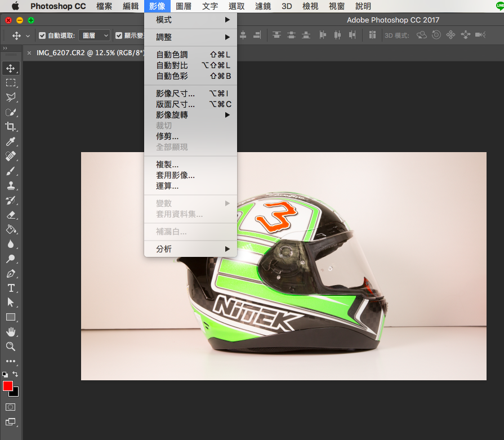The height and width of the screenshot is (440, 504).
Task: Toggle Quick Mask mode
Action: [10, 407]
